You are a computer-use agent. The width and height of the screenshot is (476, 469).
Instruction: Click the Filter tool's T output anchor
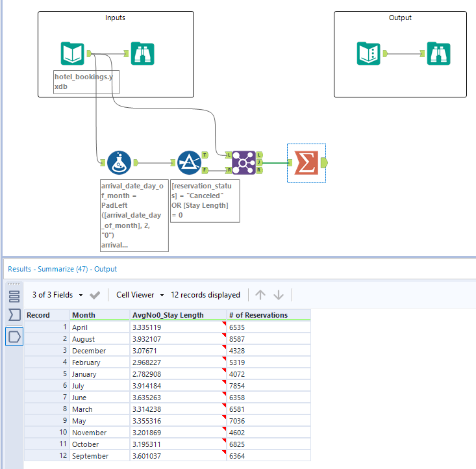(x=205, y=155)
